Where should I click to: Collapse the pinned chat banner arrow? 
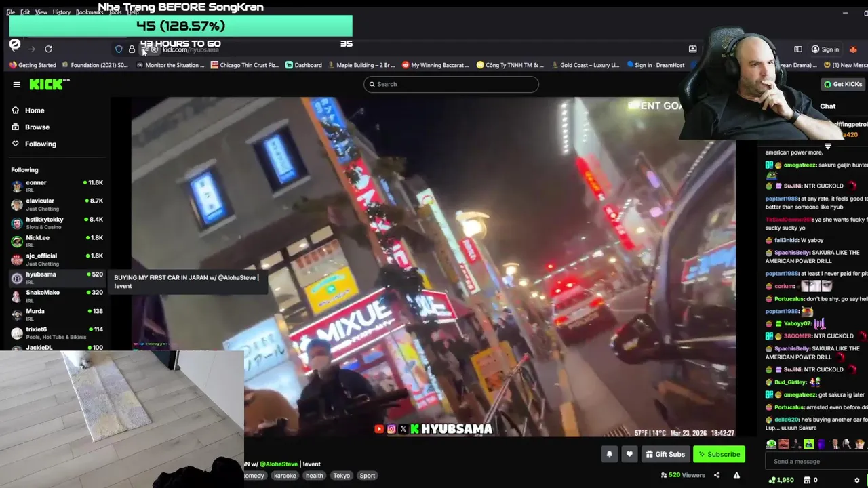(827, 146)
